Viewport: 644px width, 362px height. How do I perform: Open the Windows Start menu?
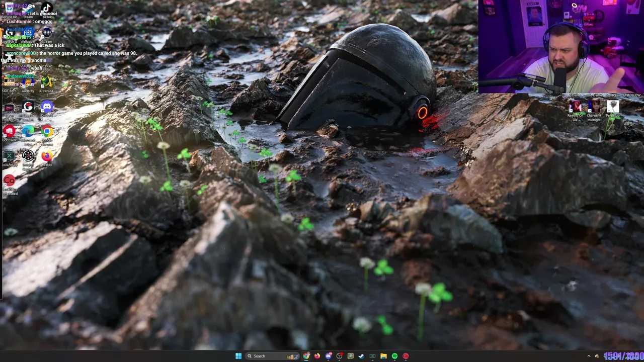click(238, 356)
